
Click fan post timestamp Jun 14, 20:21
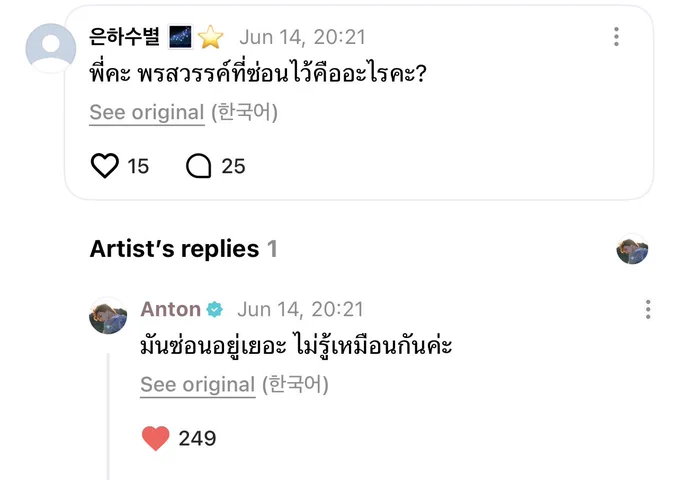[x=302, y=37]
